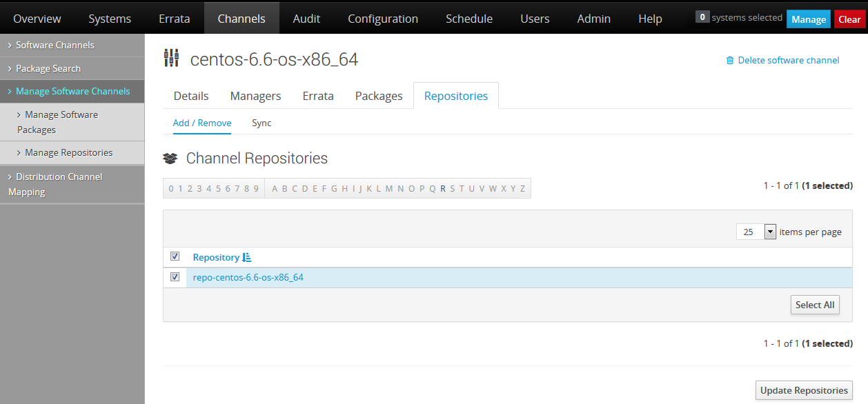
Task: Click the "items per page" label
Action: [811, 232]
